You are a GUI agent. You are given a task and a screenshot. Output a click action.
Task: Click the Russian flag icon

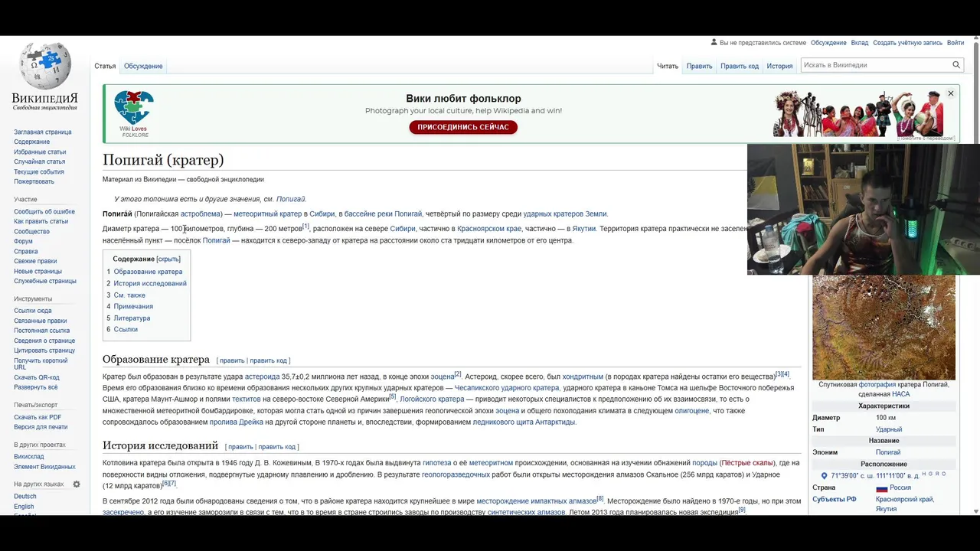881,488
